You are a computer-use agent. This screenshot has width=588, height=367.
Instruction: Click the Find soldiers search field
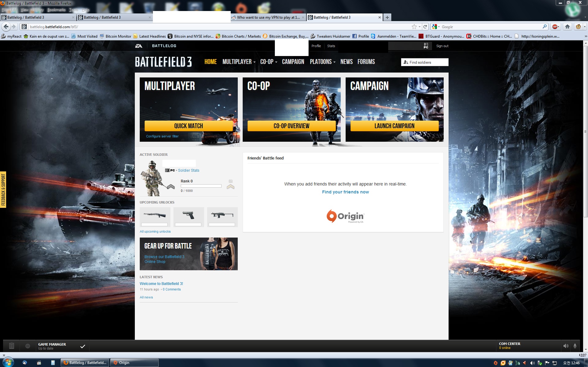425,62
